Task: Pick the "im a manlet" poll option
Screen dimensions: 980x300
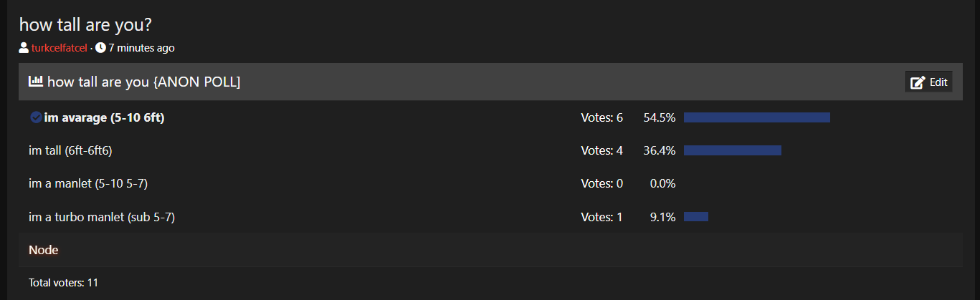Action: click(x=88, y=183)
